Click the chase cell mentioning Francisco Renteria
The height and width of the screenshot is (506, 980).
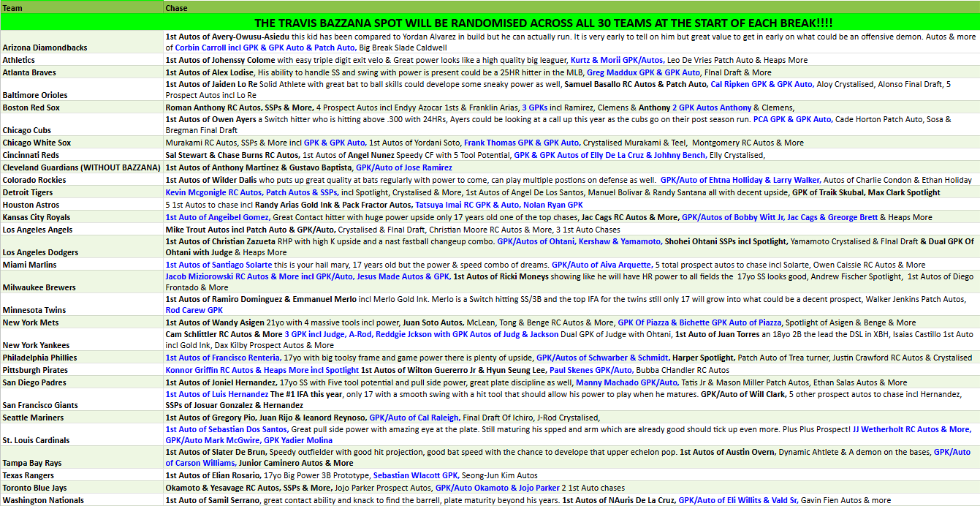pos(571,358)
